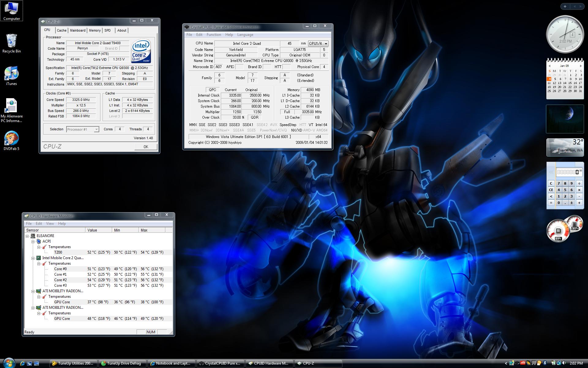Collapse the second ATI MOBILITY RADEON node

point(33,308)
